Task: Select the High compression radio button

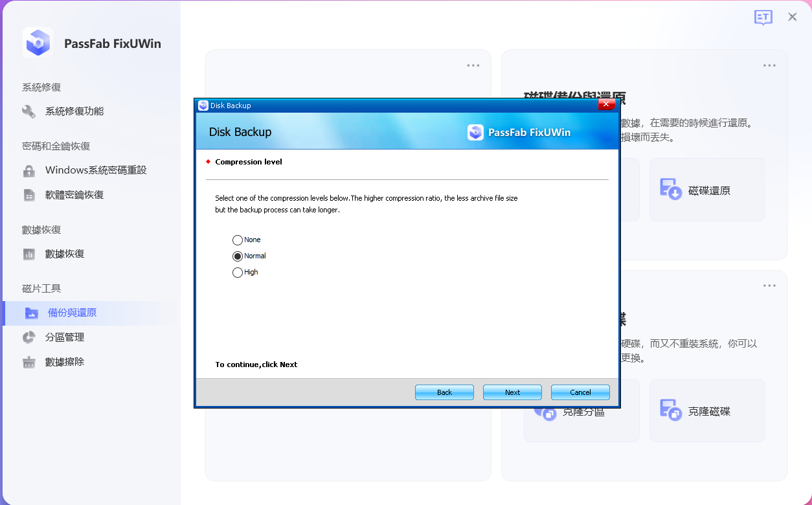Action: point(238,272)
